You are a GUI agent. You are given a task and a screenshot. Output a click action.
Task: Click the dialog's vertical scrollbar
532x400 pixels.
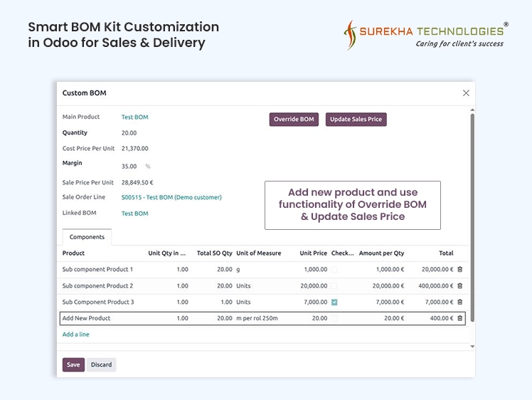tap(472, 214)
